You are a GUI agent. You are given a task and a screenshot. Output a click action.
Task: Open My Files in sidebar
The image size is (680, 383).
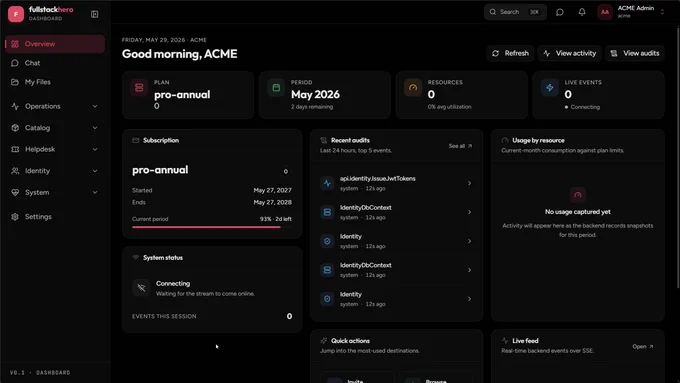tap(55, 82)
